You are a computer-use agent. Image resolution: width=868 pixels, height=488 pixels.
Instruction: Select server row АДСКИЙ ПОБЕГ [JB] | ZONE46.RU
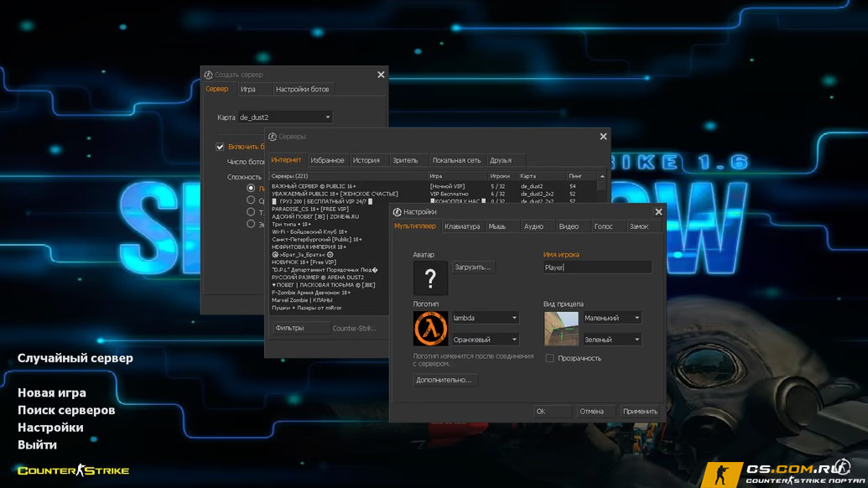(330, 217)
